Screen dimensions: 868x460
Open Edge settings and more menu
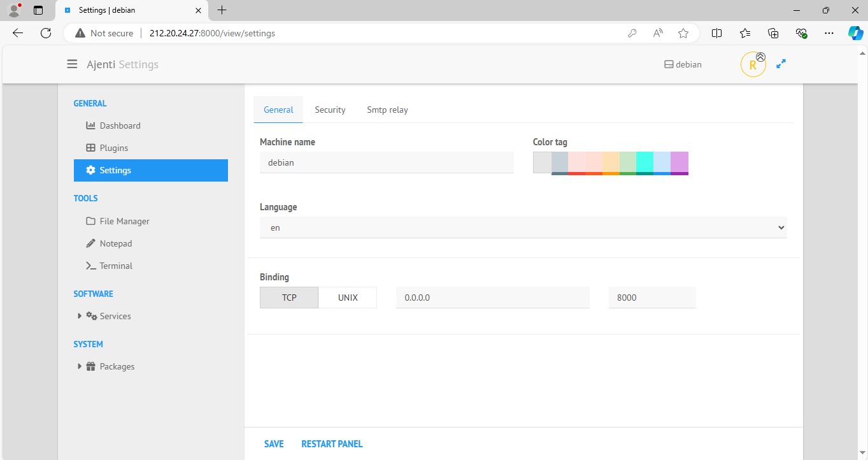click(829, 33)
